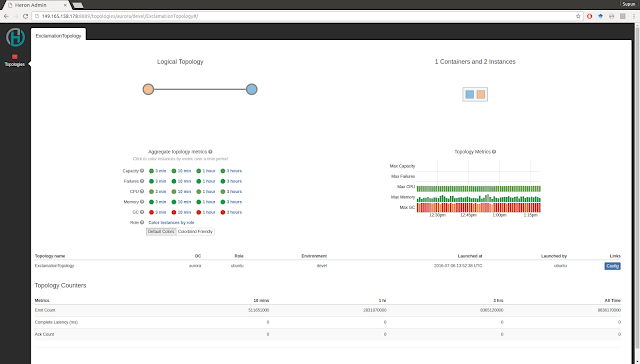The width and height of the screenshot is (640, 364).
Task: Click the Ack Count row label
Action: tap(44, 334)
